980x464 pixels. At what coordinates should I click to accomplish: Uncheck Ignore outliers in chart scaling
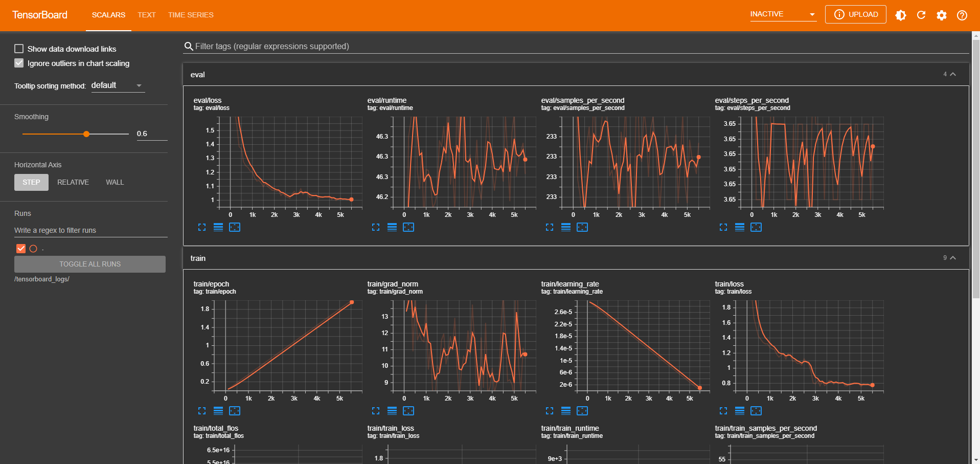[19, 63]
